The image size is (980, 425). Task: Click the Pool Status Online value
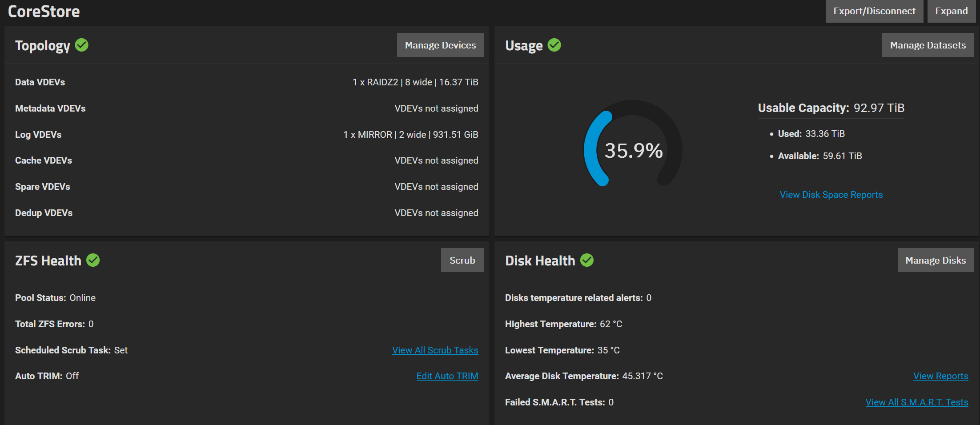(x=83, y=297)
